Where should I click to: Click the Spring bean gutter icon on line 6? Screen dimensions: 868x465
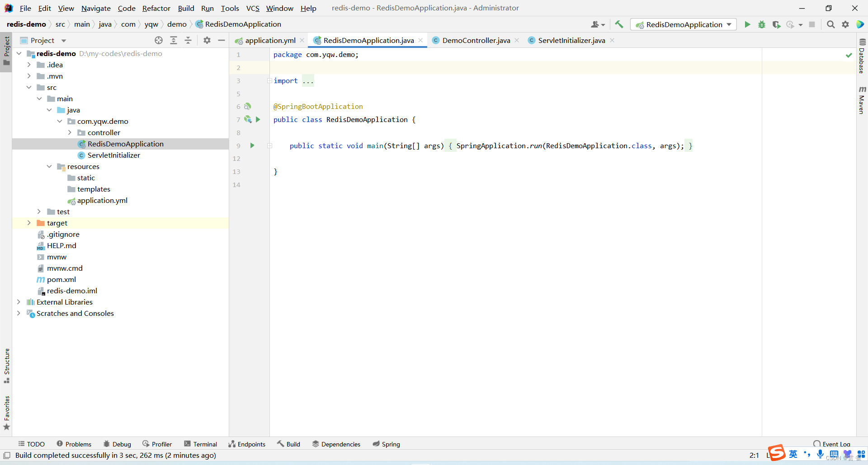click(248, 106)
